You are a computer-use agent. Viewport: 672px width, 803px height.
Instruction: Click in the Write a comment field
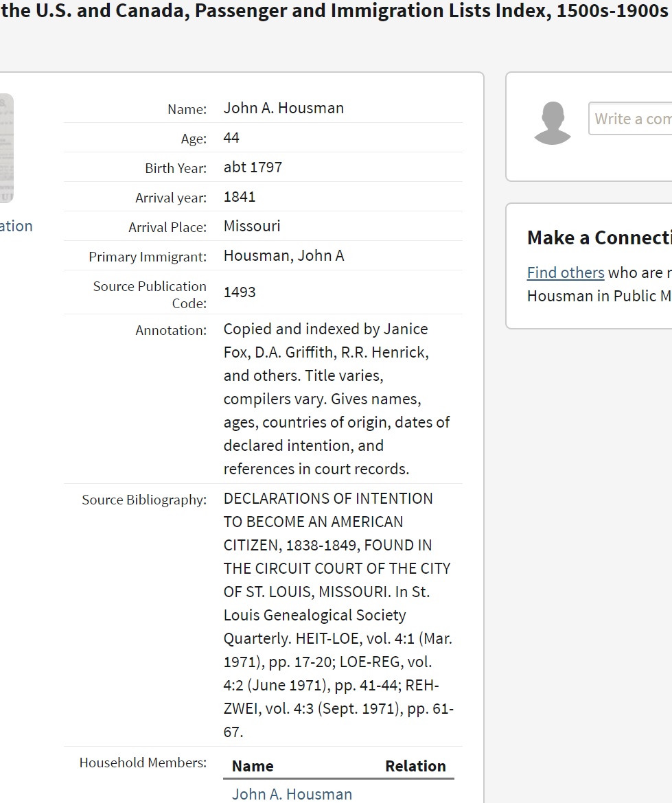point(629,119)
